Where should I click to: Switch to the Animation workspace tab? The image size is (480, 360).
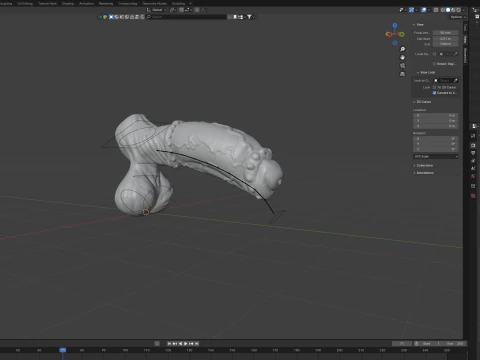[x=86, y=3]
